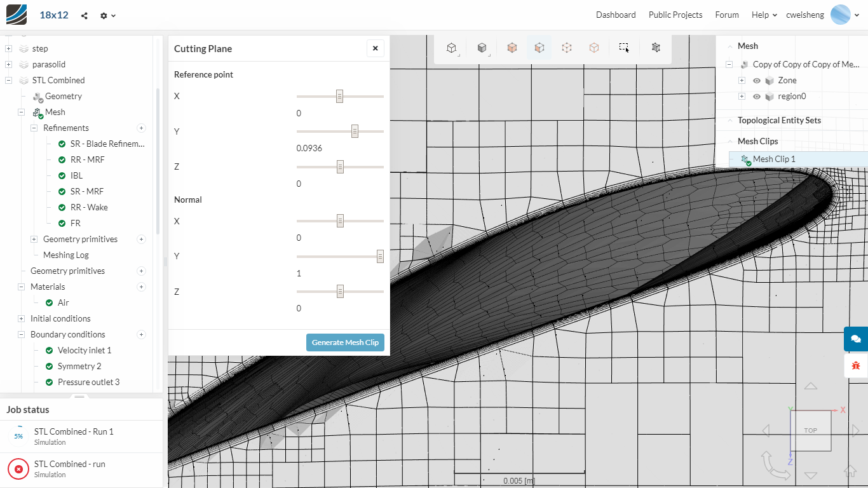The width and height of the screenshot is (868, 488).
Task: Add a refinement with the plus icon
Action: click(x=141, y=128)
